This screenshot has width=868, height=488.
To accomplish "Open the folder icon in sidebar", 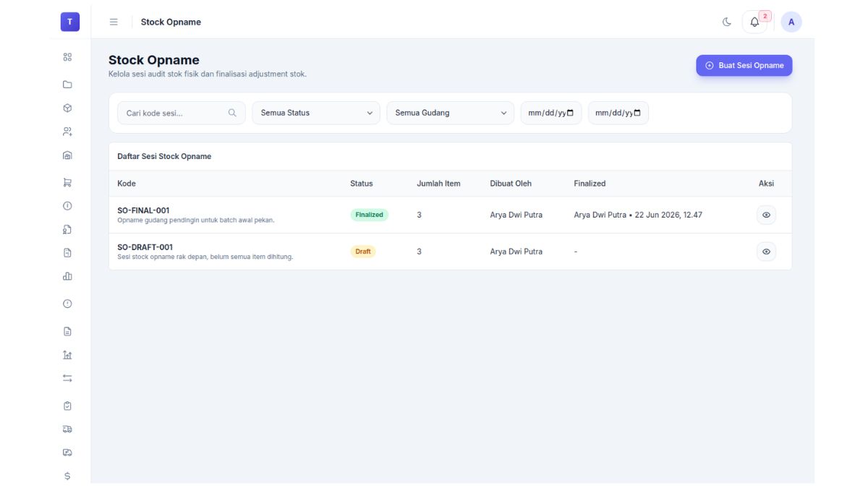I will click(x=67, y=85).
